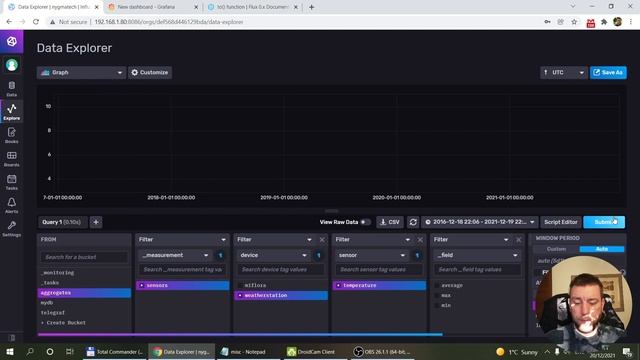The height and width of the screenshot is (360, 640).
Task: Open the Script Editor
Action: [560, 222]
